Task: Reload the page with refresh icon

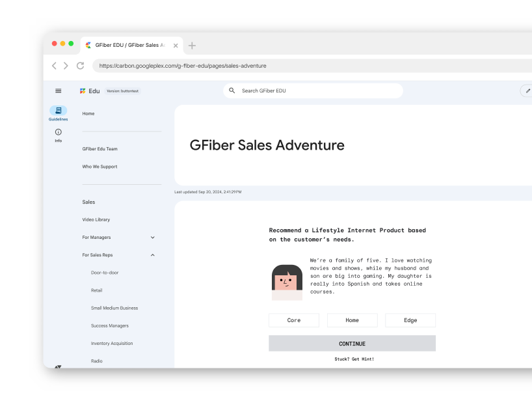Action: coord(81,66)
